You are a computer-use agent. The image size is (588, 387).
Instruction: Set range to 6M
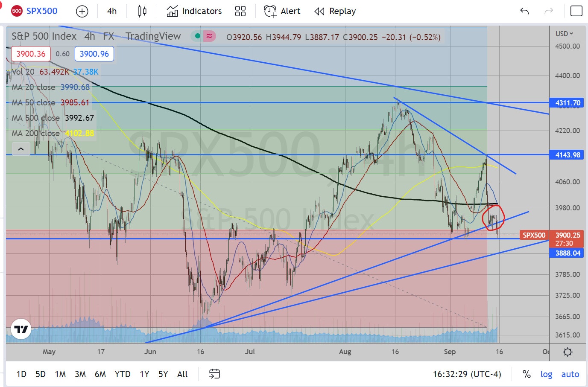[x=100, y=374]
